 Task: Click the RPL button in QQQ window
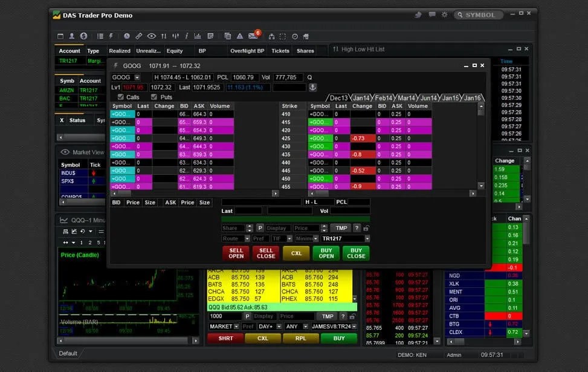pos(300,338)
